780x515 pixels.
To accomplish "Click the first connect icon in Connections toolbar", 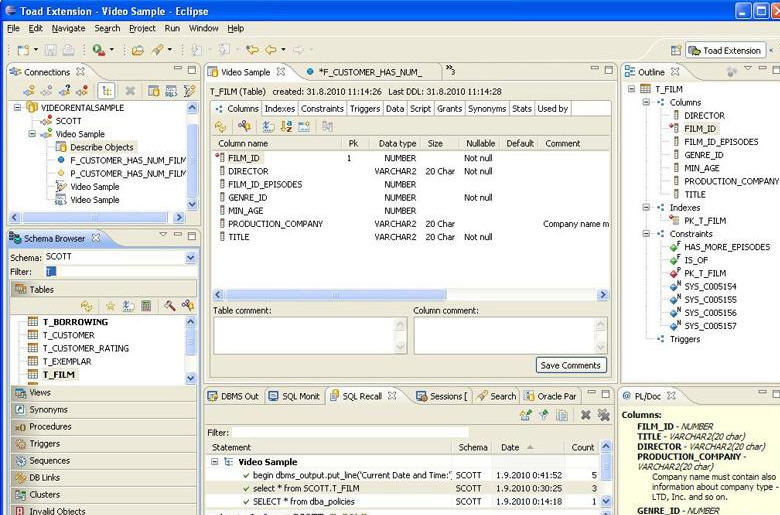I will (x=29, y=91).
